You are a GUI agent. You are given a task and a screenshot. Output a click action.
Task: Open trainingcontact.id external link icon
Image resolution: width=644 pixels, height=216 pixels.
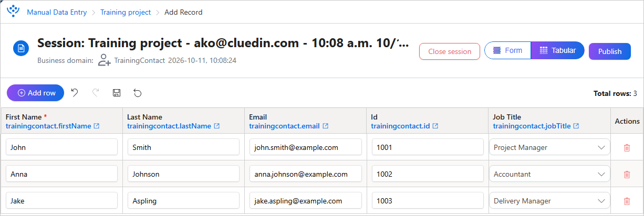point(435,126)
